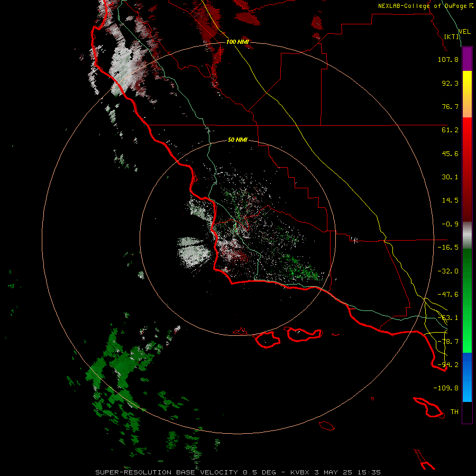The width and height of the screenshot is (476, 476).
Task: Pick the gray near-zero segment of color bar
Action: tap(467, 235)
